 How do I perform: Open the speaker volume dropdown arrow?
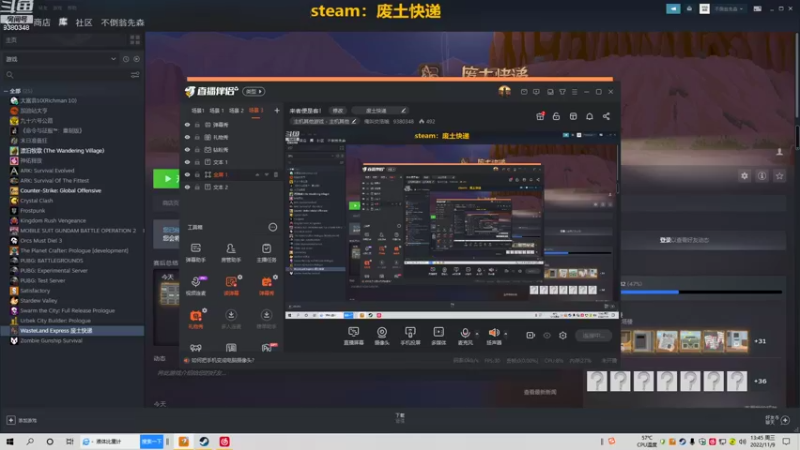(x=506, y=334)
